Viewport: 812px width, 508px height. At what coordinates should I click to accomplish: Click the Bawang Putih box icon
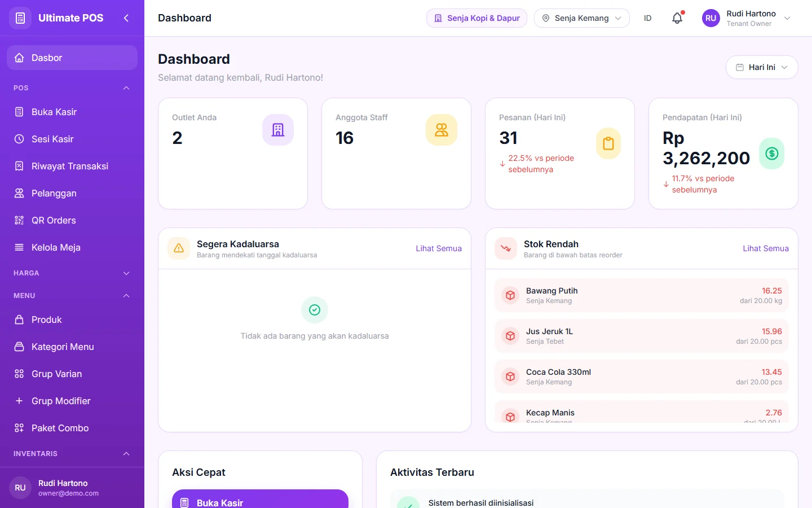pyautogui.click(x=510, y=295)
